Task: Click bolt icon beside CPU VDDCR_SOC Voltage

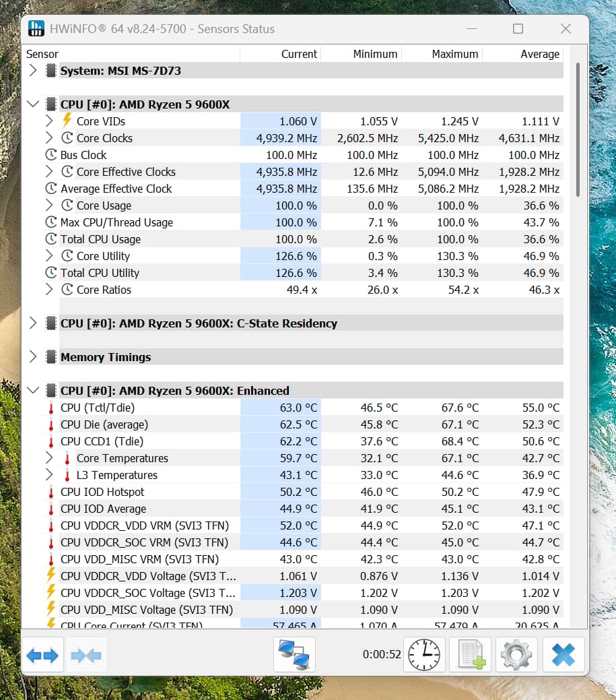Action: [51, 592]
